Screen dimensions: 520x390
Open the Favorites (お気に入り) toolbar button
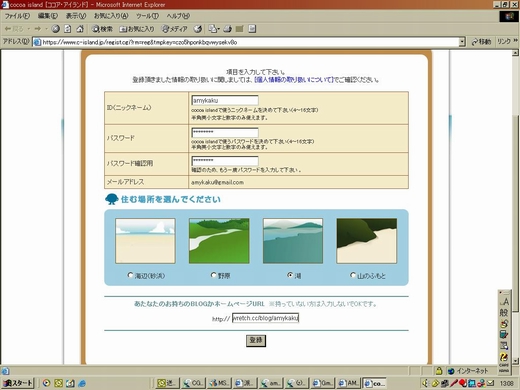[137, 29]
